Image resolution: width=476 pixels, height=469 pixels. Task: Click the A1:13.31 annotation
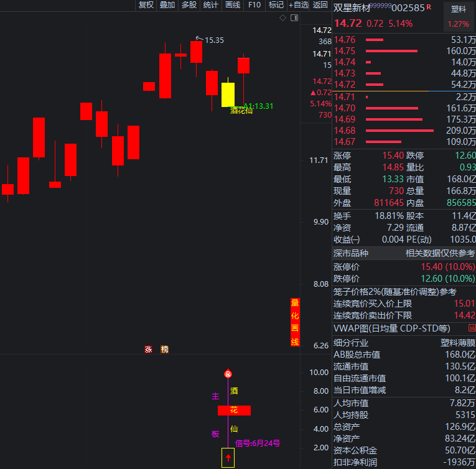(258, 106)
